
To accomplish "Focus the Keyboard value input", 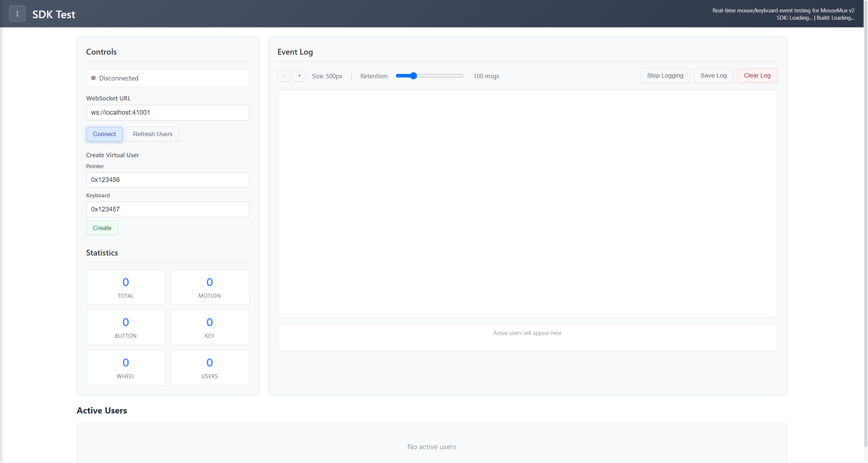I will click(168, 209).
